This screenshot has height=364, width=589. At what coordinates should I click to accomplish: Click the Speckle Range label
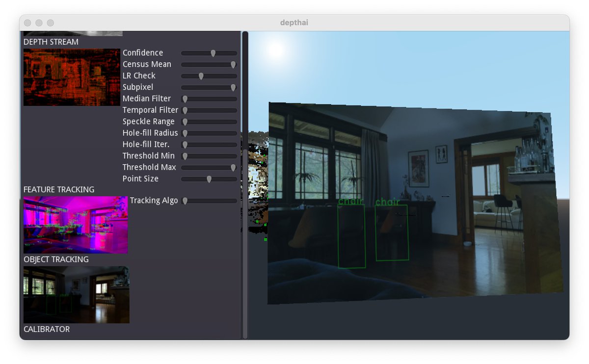tap(149, 122)
